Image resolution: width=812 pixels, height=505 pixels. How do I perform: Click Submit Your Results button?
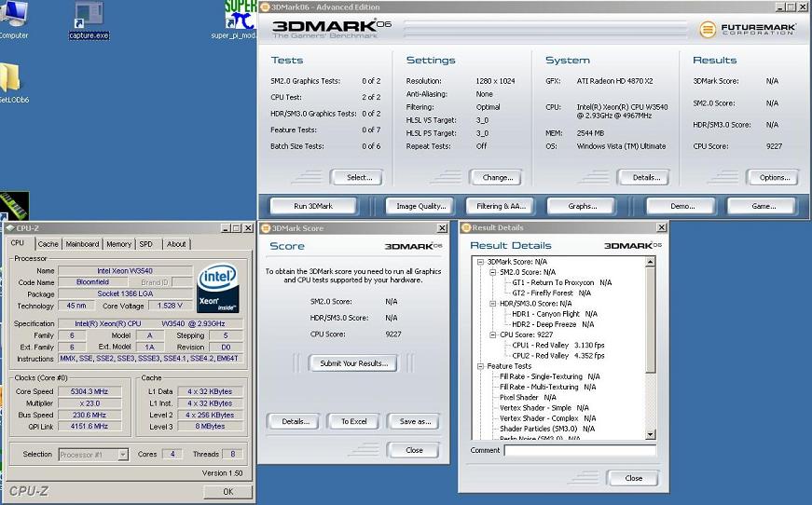coord(353,363)
